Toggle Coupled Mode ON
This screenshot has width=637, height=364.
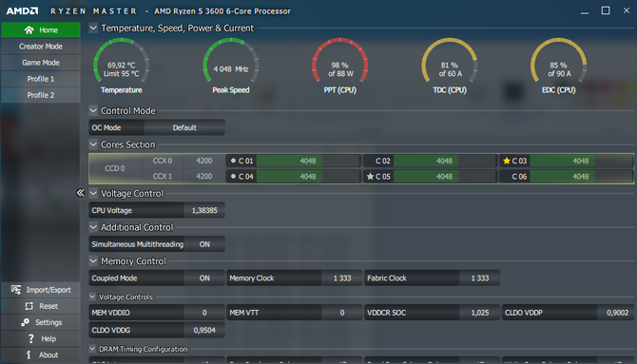tap(204, 278)
